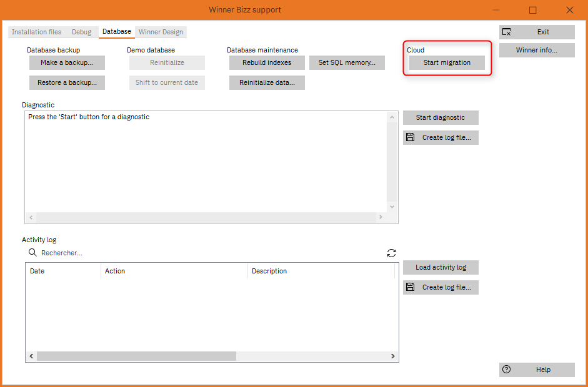The width and height of the screenshot is (588, 387).
Task: Click the floppy disk icon beside Activity log file
Action: 411,287
